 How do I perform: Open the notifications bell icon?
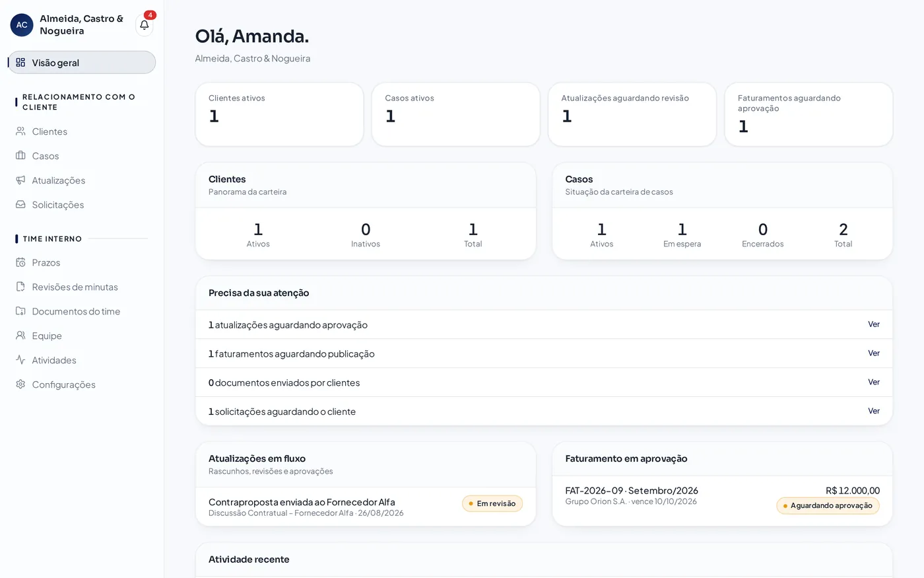point(144,25)
